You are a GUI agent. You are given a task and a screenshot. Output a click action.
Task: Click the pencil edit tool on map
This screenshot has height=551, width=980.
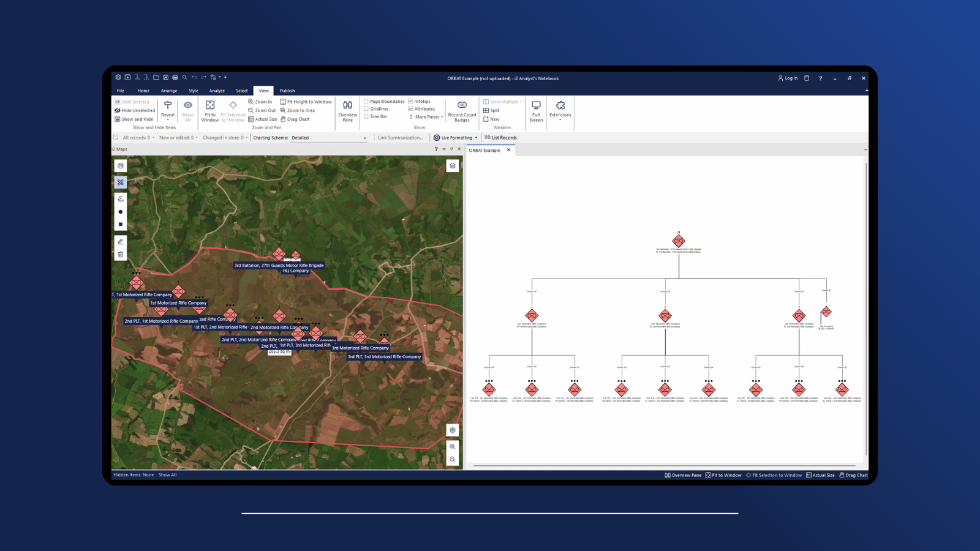point(121,242)
